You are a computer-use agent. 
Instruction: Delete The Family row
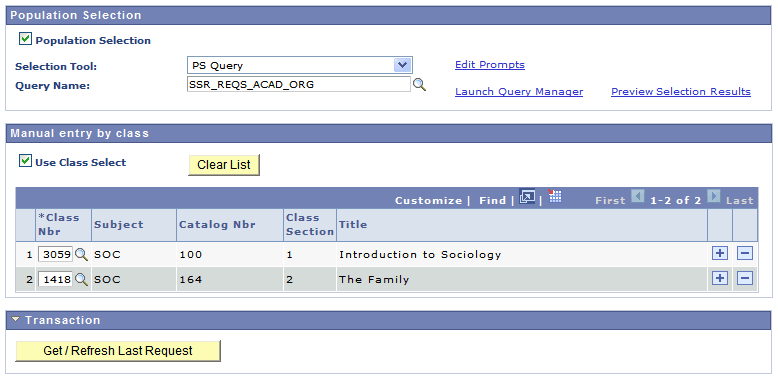[745, 278]
